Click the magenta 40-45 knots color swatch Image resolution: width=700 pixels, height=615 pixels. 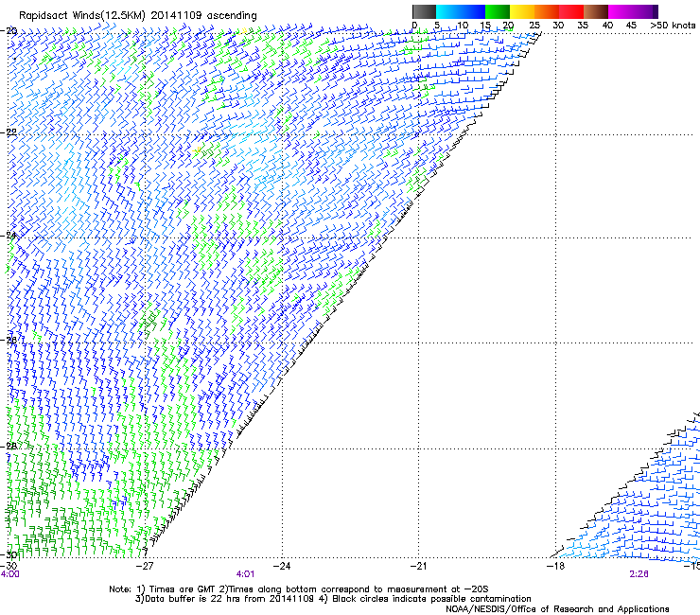(x=621, y=11)
